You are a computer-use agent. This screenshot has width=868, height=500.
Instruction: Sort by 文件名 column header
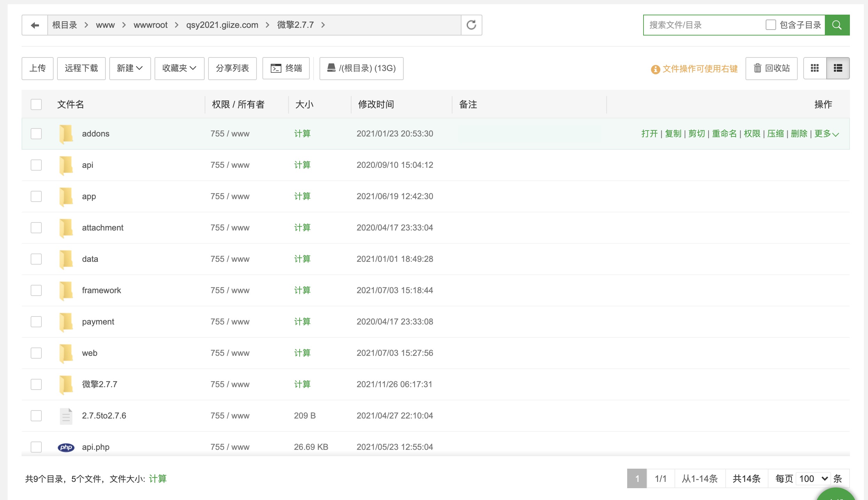coord(70,104)
